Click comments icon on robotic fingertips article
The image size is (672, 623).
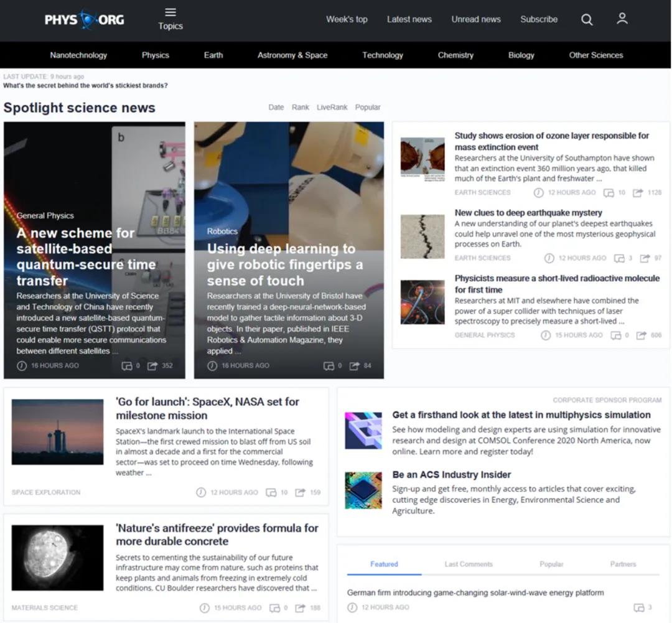(329, 366)
